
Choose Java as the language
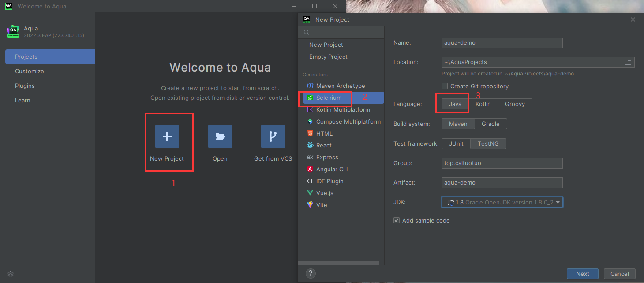[455, 104]
